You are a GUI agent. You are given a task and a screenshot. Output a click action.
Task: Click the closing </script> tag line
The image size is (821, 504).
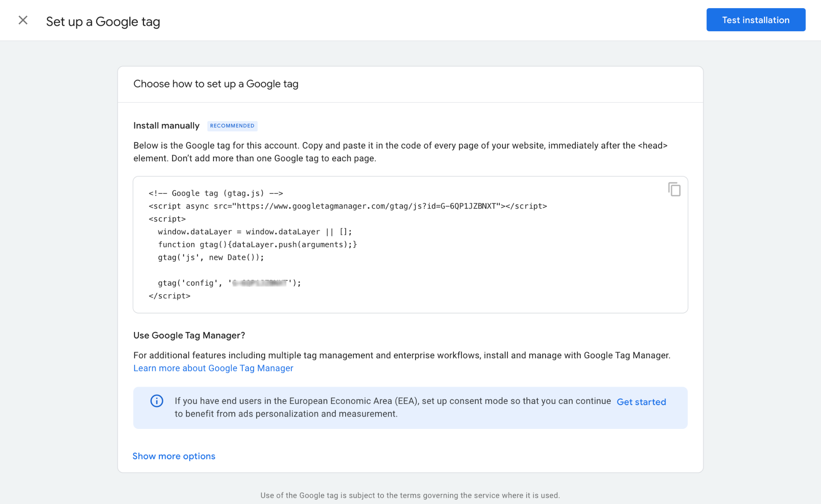(x=170, y=296)
